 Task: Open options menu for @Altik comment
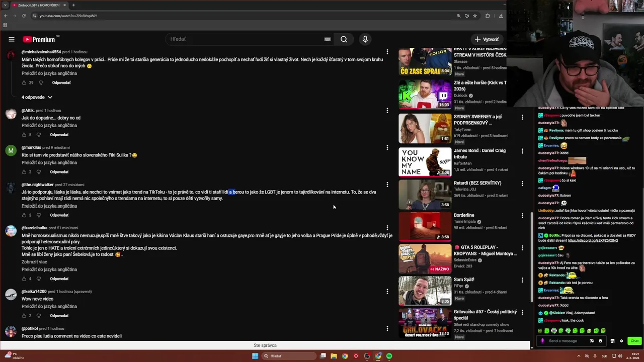(387, 110)
